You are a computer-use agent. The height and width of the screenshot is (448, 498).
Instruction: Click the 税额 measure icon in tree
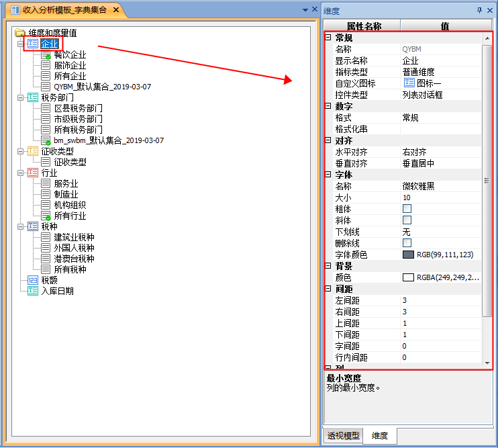[33, 280]
